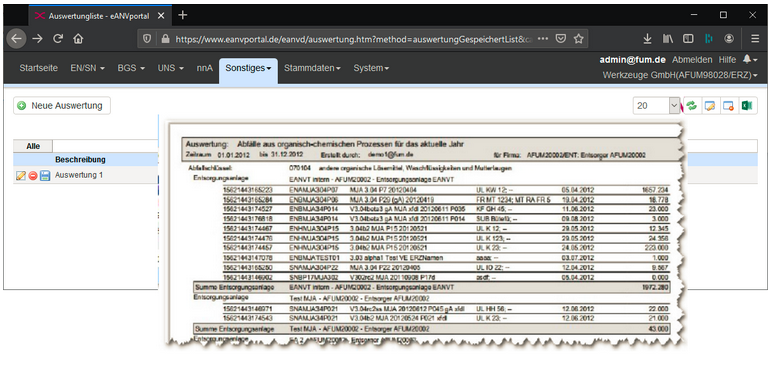Go forward in browser history
This screenshot has width=780, height=373.
pyautogui.click(x=37, y=39)
